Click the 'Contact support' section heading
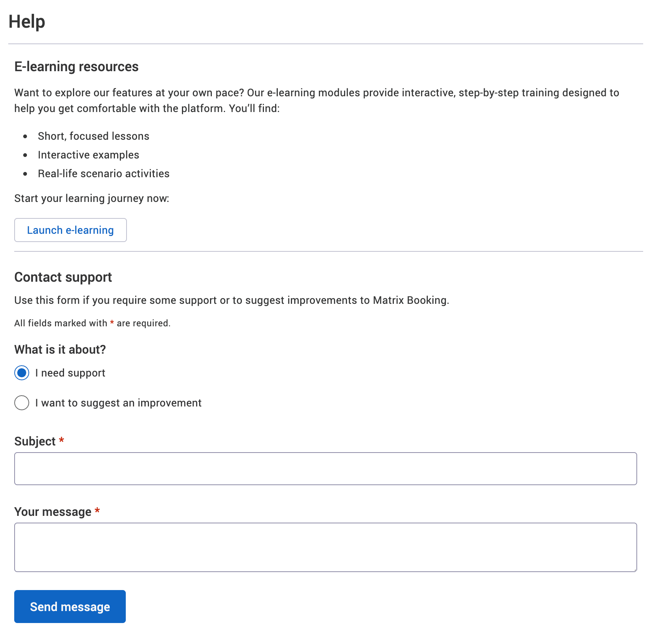Image resolution: width=651 pixels, height=644 pixels. point(63,277)
